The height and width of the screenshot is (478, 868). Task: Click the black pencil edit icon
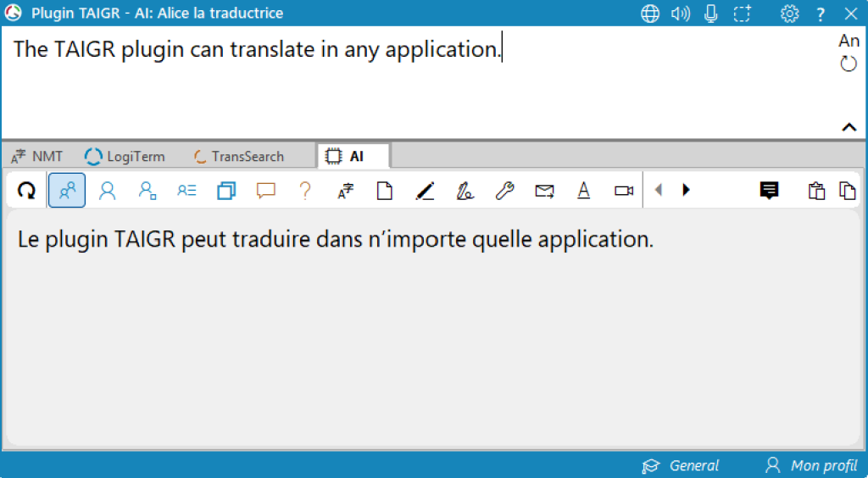[x=425, y=191]
